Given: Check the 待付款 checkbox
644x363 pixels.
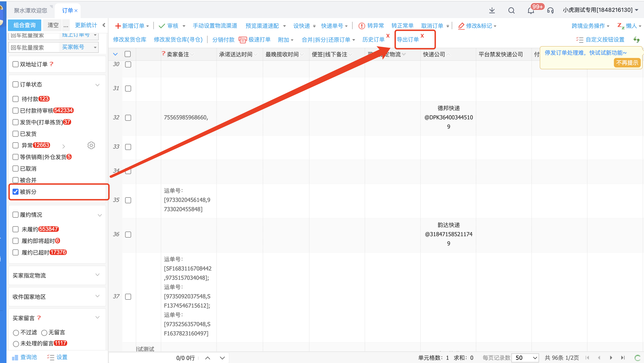Looking at the screenshot, I should coord(16,99).
